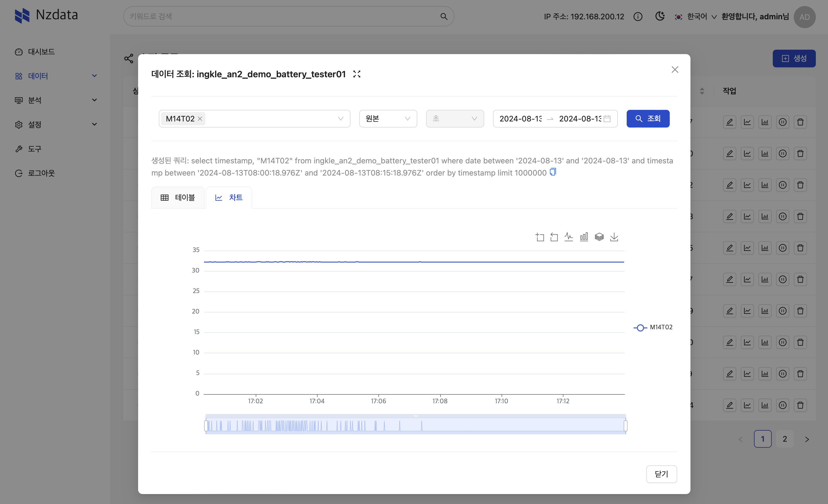Switch chart to line type icon
This screenshot has height=504, width=828.
569,237
